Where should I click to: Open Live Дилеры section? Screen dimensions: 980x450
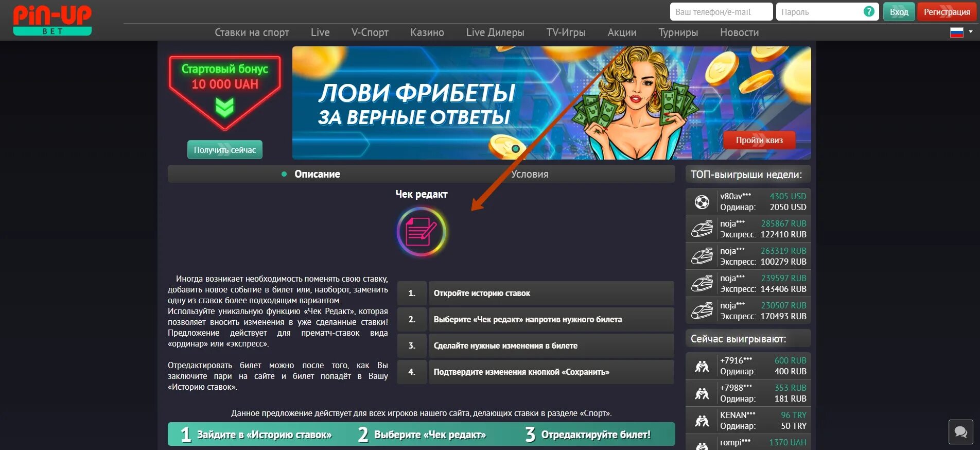495,32
